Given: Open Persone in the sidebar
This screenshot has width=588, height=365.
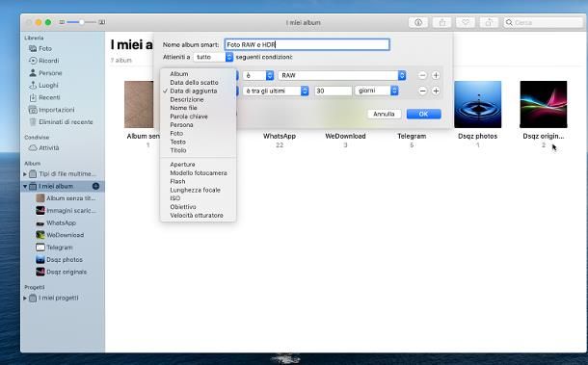Looking at the screenshot, I should pos(50,73).
